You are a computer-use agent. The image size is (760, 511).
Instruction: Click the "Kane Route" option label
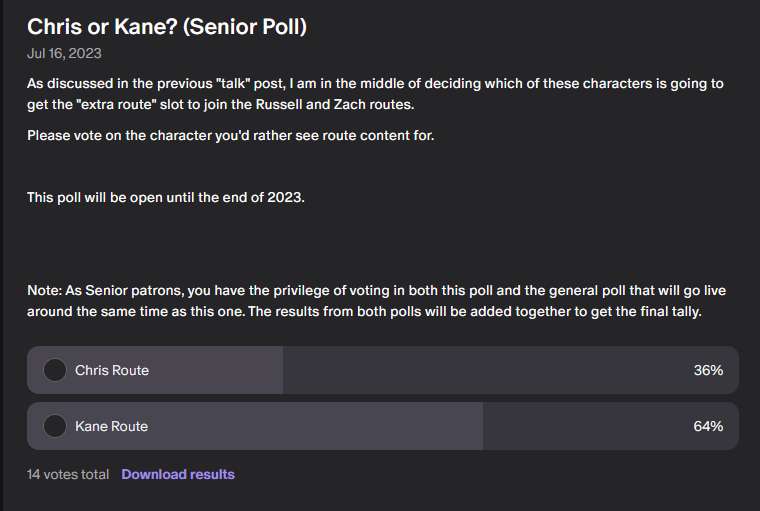tap(111, 426)
